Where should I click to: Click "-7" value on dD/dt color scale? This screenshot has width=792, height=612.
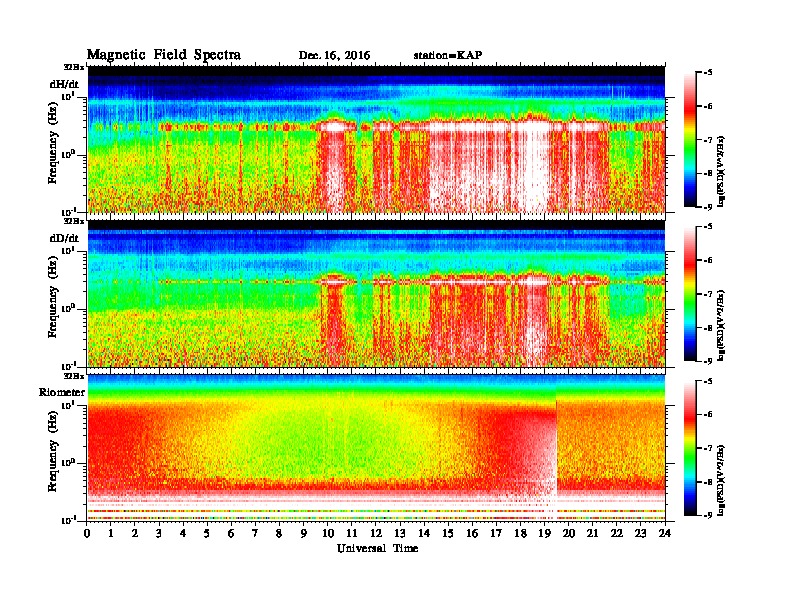pos(708,293)
